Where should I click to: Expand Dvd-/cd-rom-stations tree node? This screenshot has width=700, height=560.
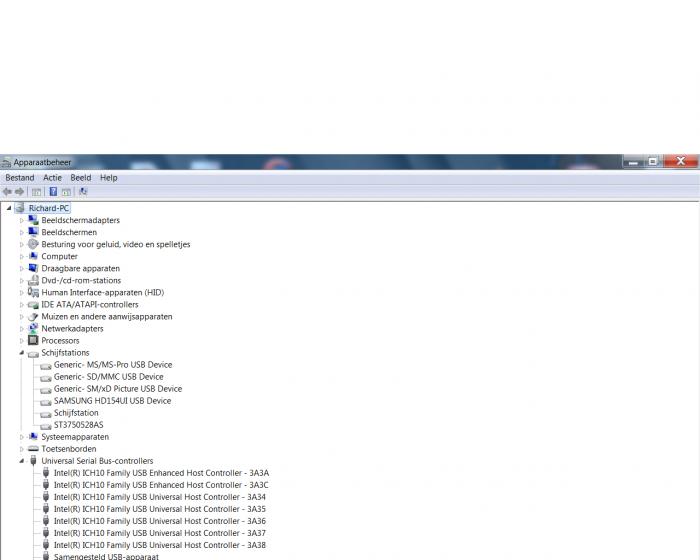(x=21, y=280)
